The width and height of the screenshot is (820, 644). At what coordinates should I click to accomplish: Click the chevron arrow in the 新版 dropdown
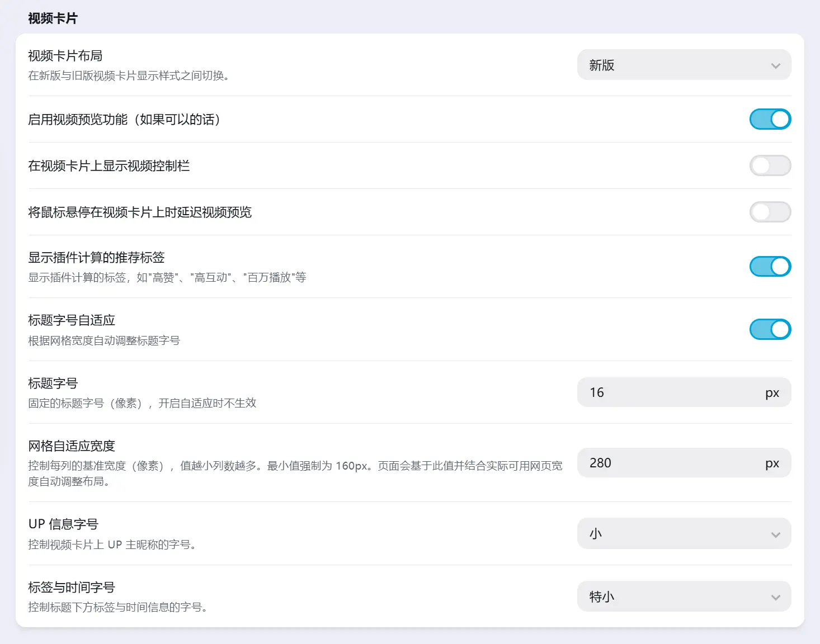tap(775, 66)
